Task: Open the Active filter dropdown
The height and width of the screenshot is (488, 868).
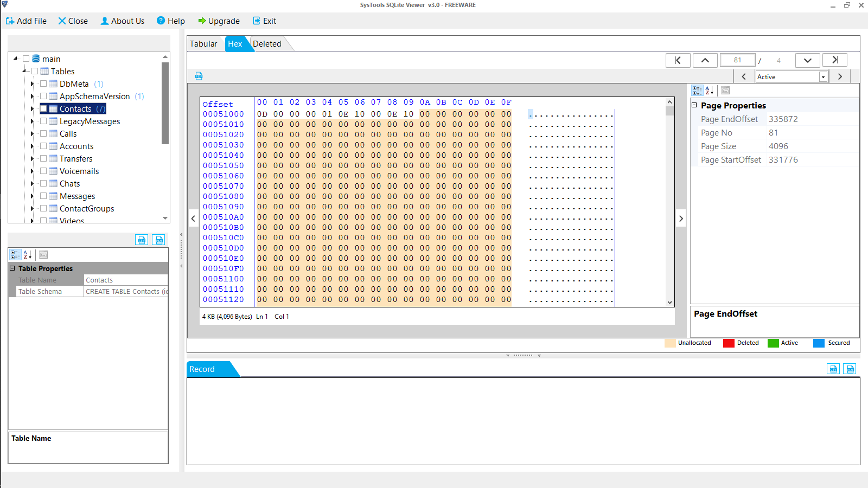Action: pyautogui.click(x=823, y=77)
